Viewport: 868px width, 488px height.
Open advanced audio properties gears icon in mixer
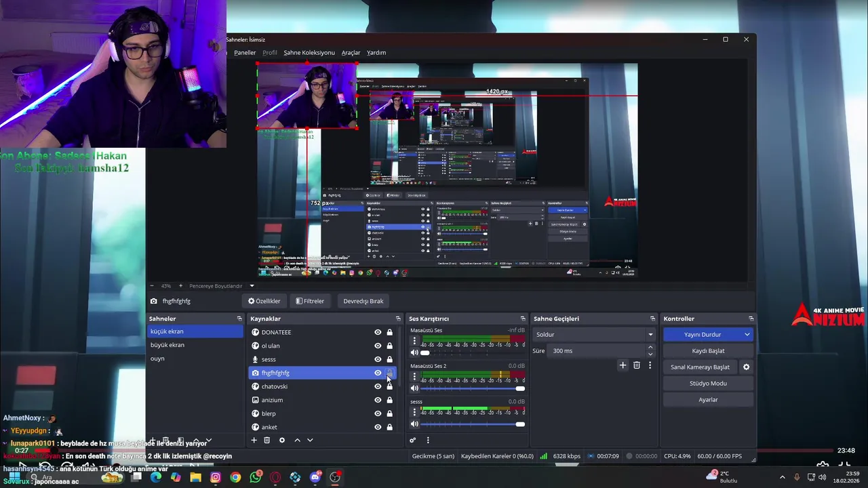(x=412, y=440)
